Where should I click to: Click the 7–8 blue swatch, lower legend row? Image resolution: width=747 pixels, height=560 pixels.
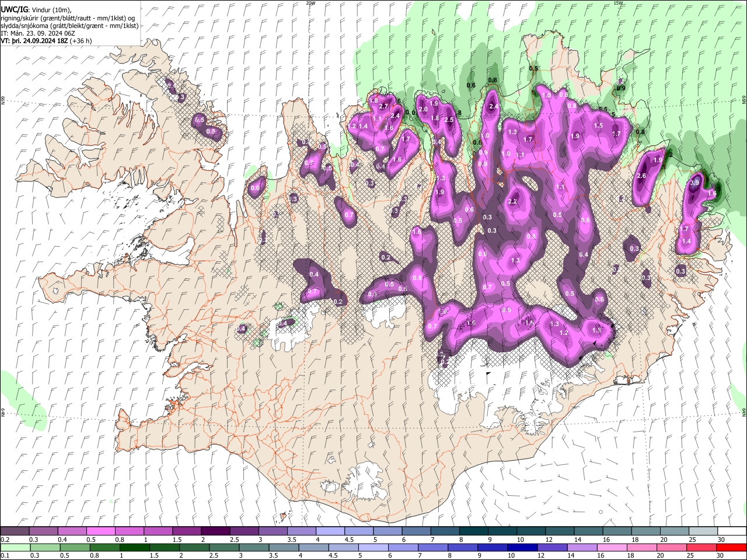click(433, 547)
